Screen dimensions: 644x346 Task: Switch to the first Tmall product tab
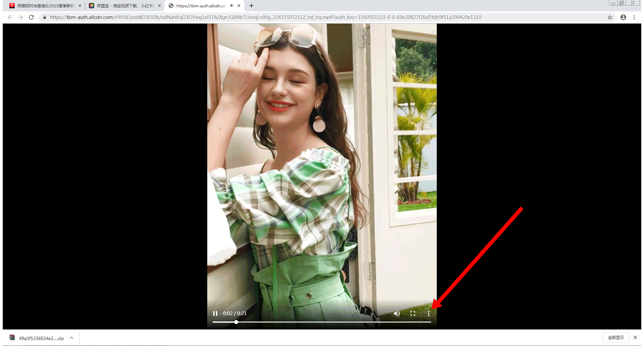click(x=44, y=6)
